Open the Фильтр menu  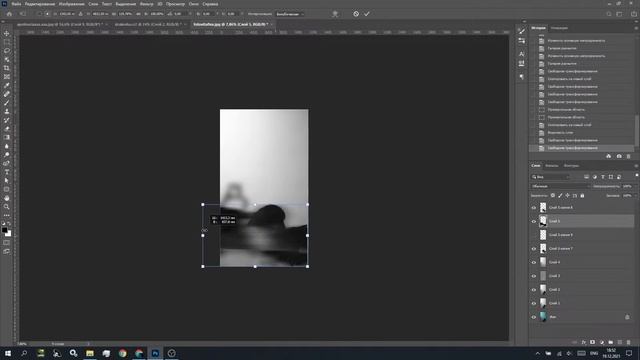pyautogui.click(x=146, y=4)
